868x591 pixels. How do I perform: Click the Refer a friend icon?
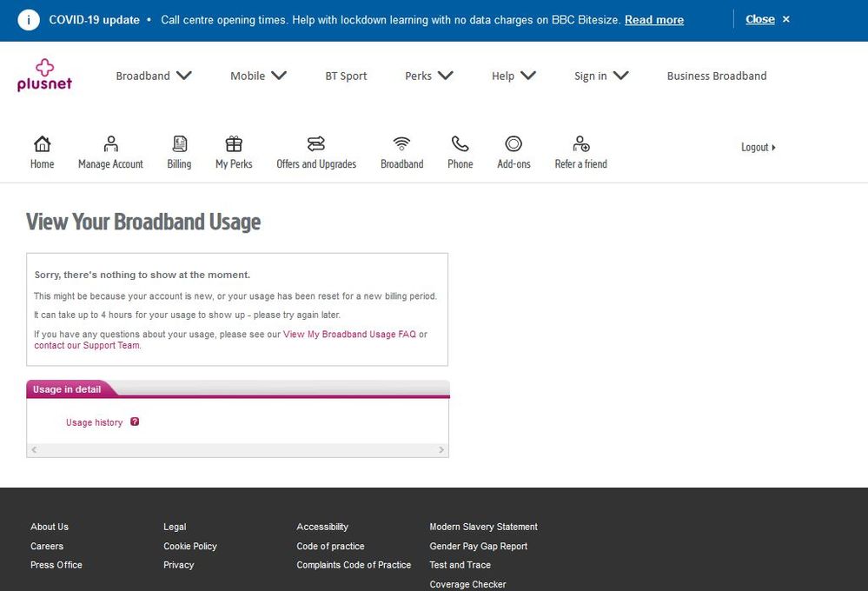[x=580, y=144]
